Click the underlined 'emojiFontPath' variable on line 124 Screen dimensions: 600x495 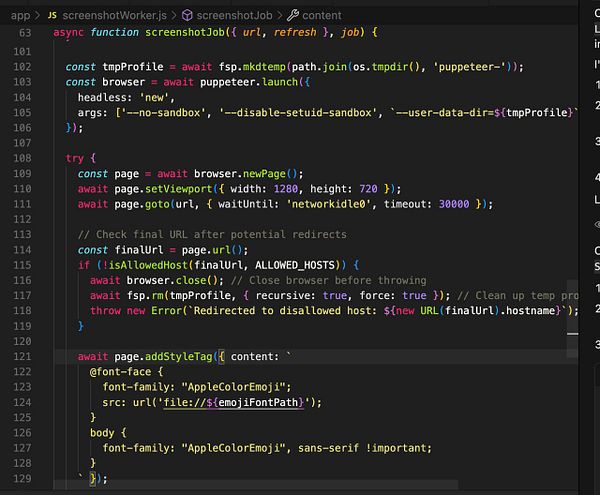tap(258, 402)
